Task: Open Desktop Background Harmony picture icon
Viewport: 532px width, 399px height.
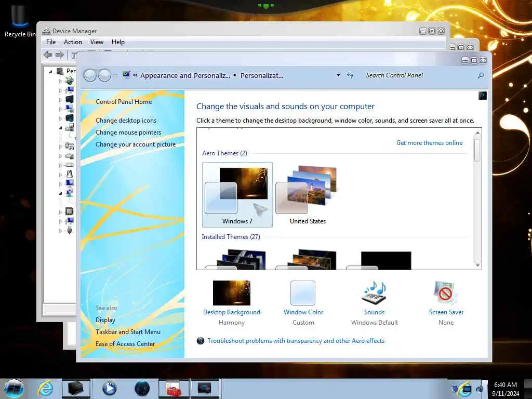Action: pos(231,293)
